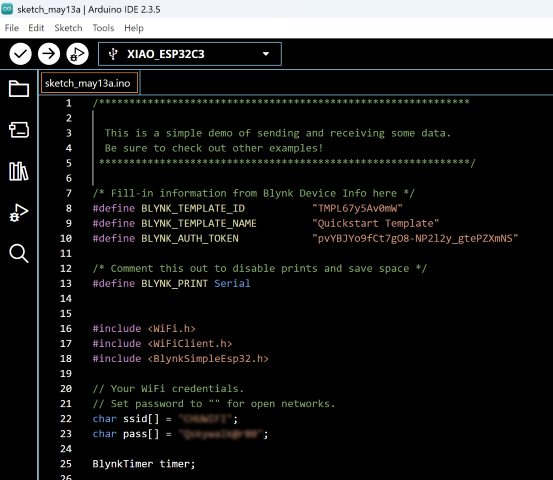The height and width of the screenshot is (480, 553).
Task: Click the ssid[] variable name
Action: tap(141, 419)
